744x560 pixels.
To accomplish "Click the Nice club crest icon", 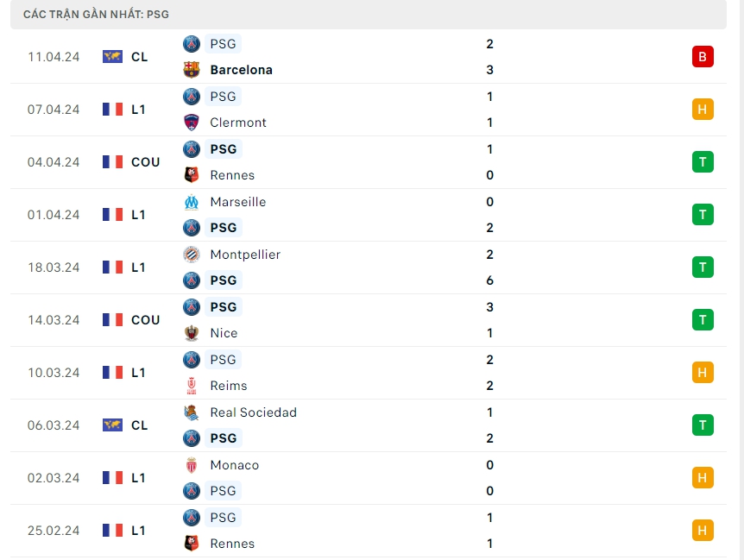I will click(x=192, y=333).
